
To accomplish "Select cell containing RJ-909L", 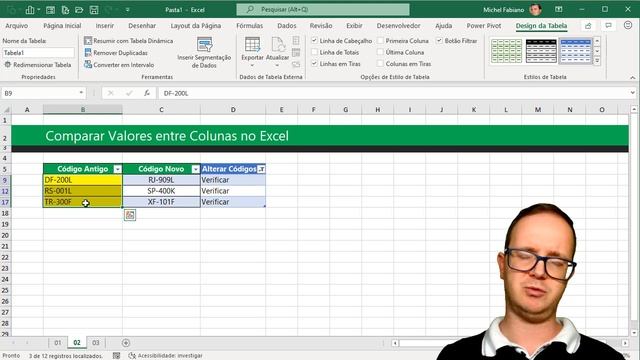I will pos(161,180).
